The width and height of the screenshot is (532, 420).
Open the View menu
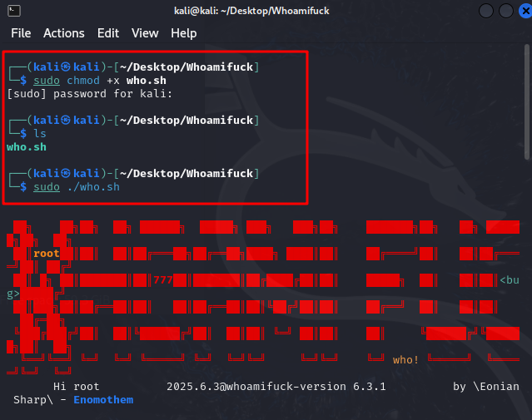145,33
